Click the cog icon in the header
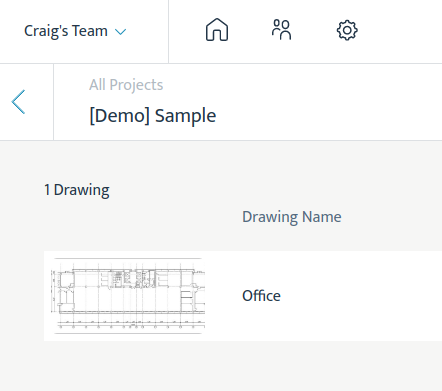 click(347, 30)
